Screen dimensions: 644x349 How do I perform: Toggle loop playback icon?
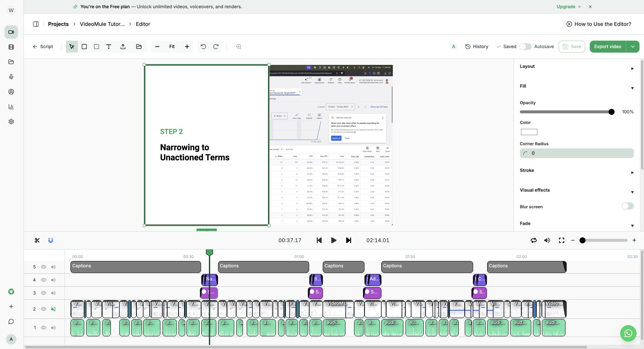[534, 240]
